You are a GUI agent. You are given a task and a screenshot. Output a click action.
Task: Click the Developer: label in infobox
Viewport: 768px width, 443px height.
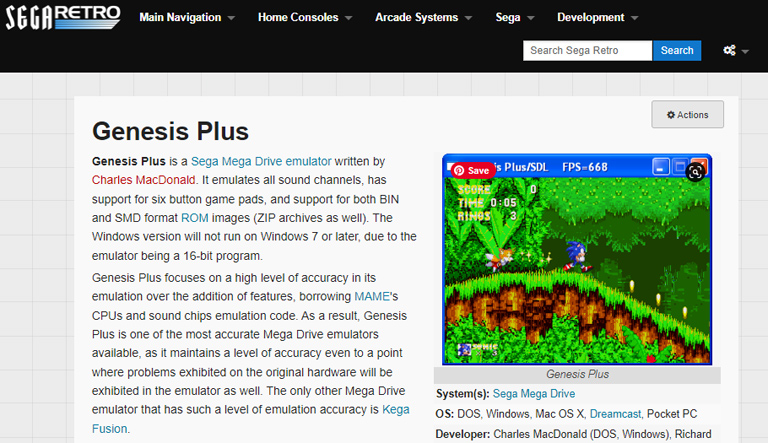click(x=462, y=434)
